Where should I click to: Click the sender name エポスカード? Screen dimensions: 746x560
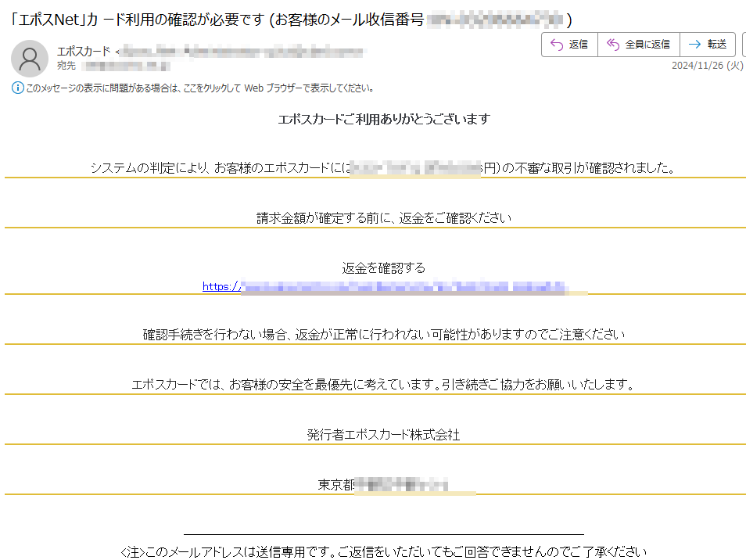[84, 51]
